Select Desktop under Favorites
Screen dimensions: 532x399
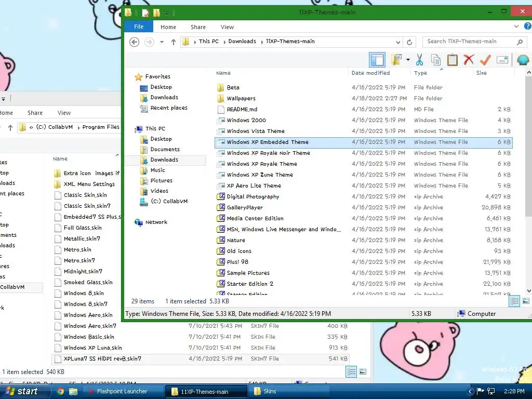click(x=161, y=87)
